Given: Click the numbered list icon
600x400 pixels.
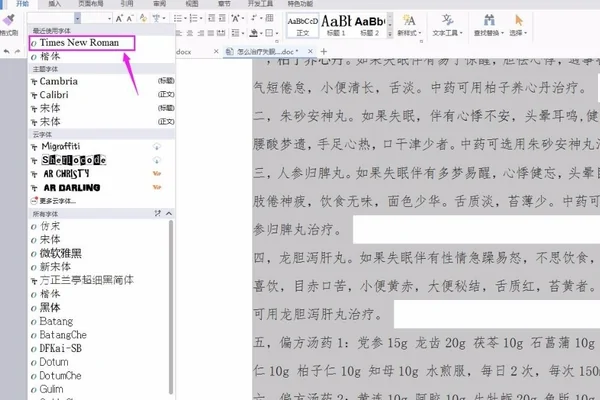Looking at the screenshot, I should [x=193, y=18].
